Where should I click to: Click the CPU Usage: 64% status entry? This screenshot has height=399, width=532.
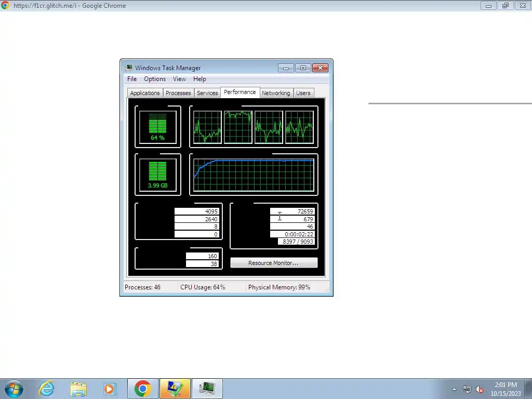coord(203,287)
